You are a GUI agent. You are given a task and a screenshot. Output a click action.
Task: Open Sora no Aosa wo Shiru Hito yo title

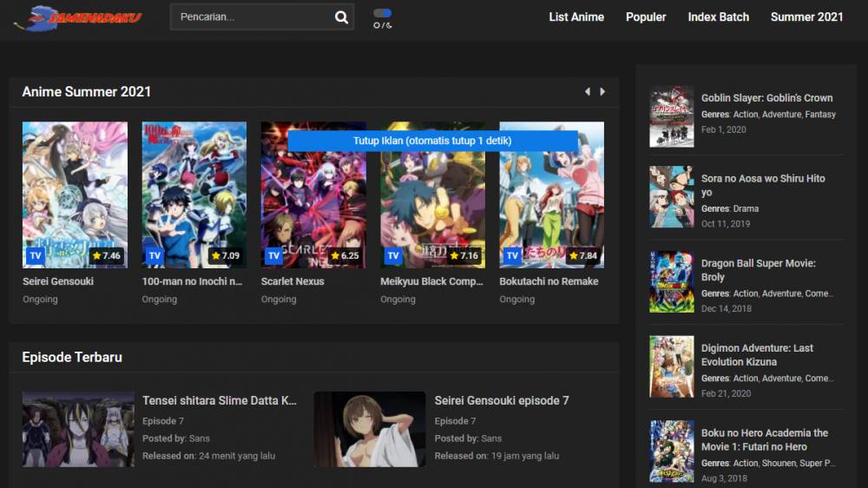(x=763, y=185)
